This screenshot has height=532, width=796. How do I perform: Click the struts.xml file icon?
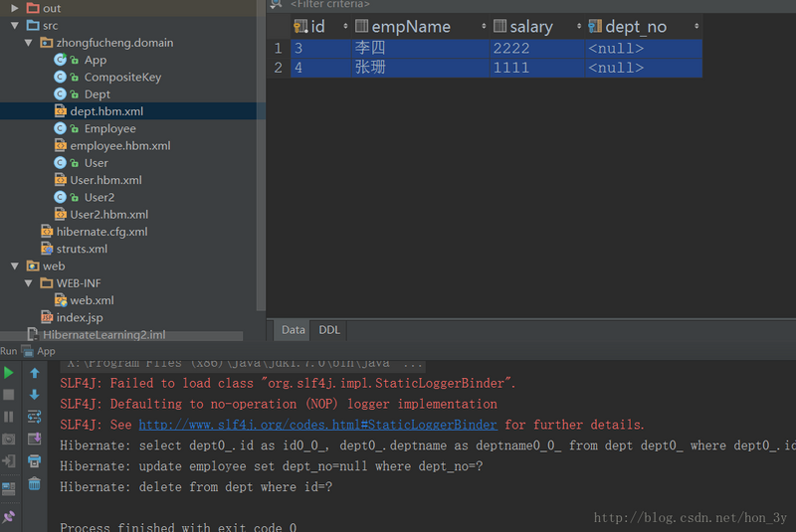(47, 249)
